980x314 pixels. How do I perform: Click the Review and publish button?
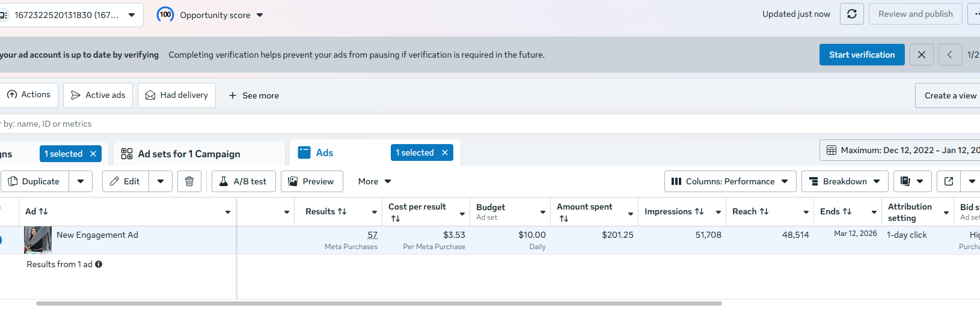point(915,14)
